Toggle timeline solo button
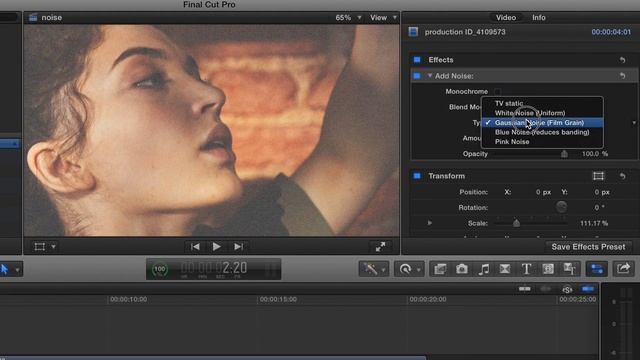Viewport: 640px width, 360px height. pyautogui.click(x=567, y=289)
